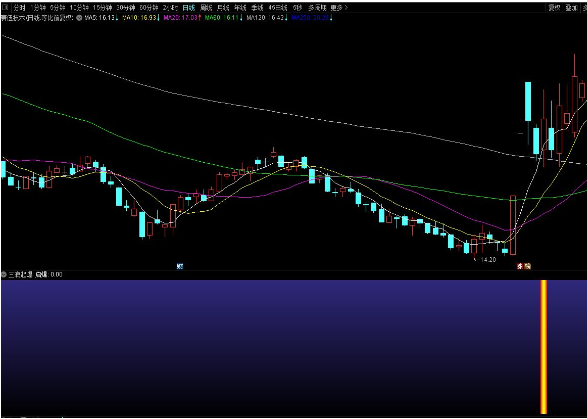Click the 复权 button at top right
The height and width of the screenshot is (419, 587).
pyautogui.click(x=554, y=7)
